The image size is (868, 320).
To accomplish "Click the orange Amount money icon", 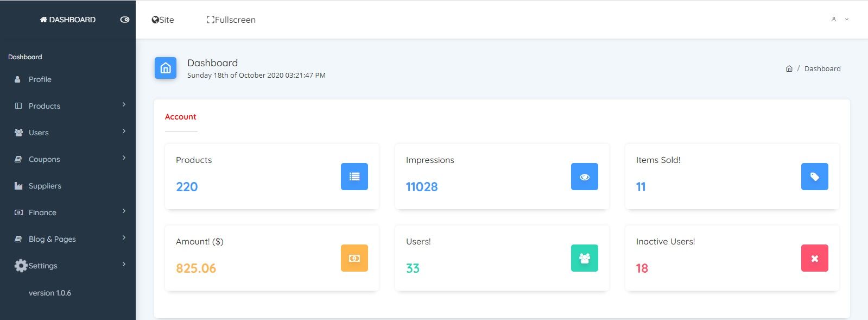I will point(354,258).
